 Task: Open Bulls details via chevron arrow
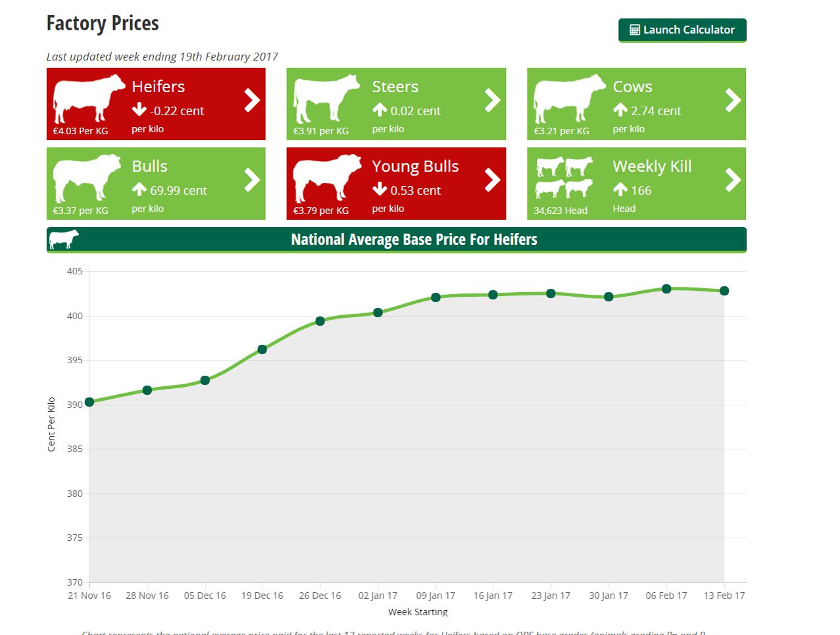(x=252, y=180)
